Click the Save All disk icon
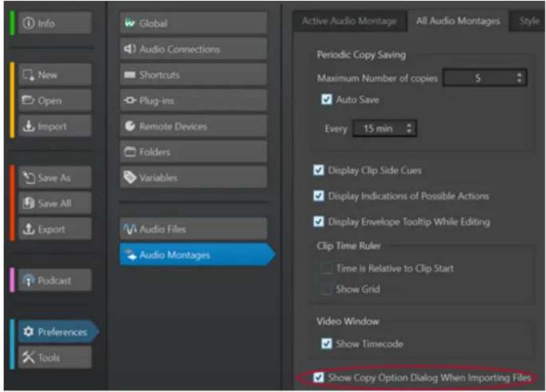546x392 pixels. click(x=29, y=203)
